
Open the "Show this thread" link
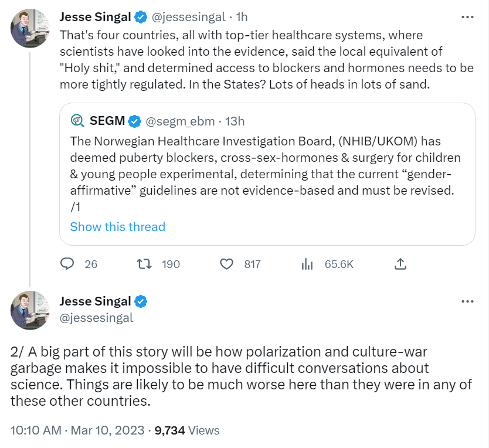(117, 226)
